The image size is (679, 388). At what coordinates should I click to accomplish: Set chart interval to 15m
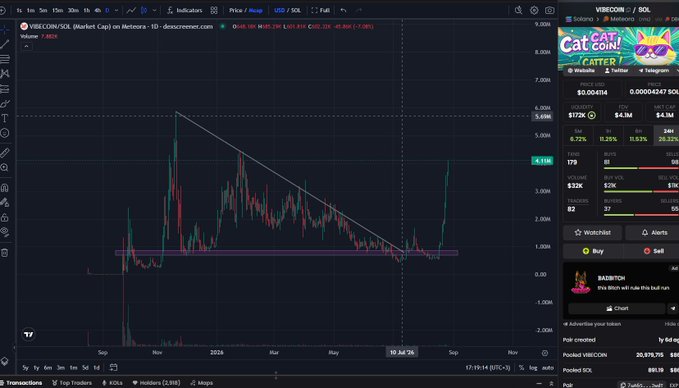58,10
